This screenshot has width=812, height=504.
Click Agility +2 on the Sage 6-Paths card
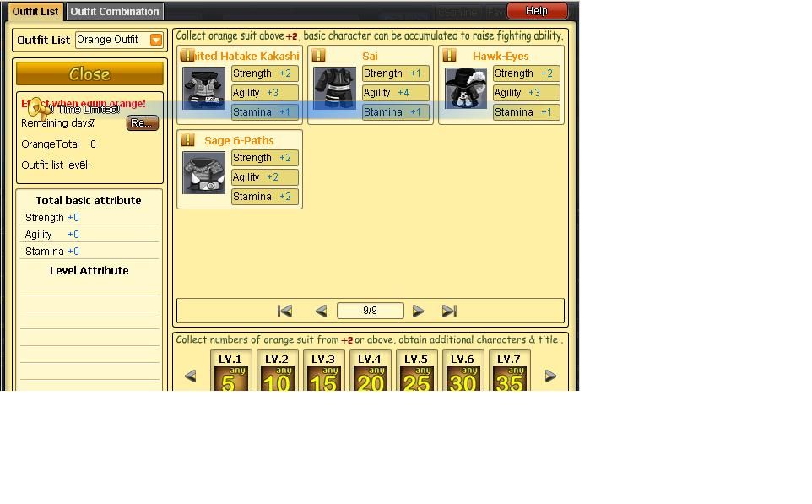tap(265, 177)
